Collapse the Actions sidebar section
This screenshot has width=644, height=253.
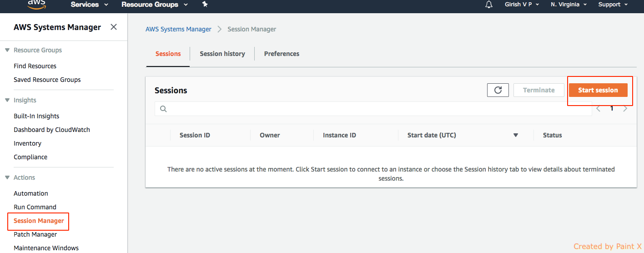(7, 177)
